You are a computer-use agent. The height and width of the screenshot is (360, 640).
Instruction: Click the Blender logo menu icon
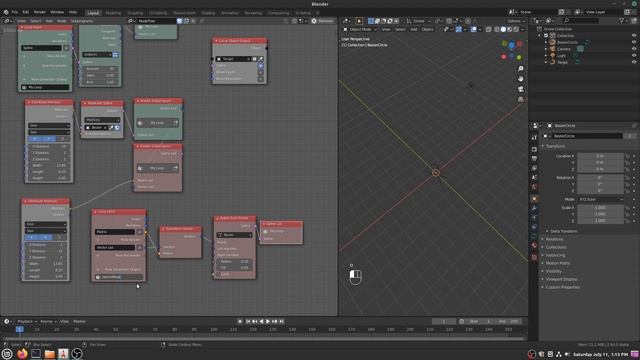(6, 12)
